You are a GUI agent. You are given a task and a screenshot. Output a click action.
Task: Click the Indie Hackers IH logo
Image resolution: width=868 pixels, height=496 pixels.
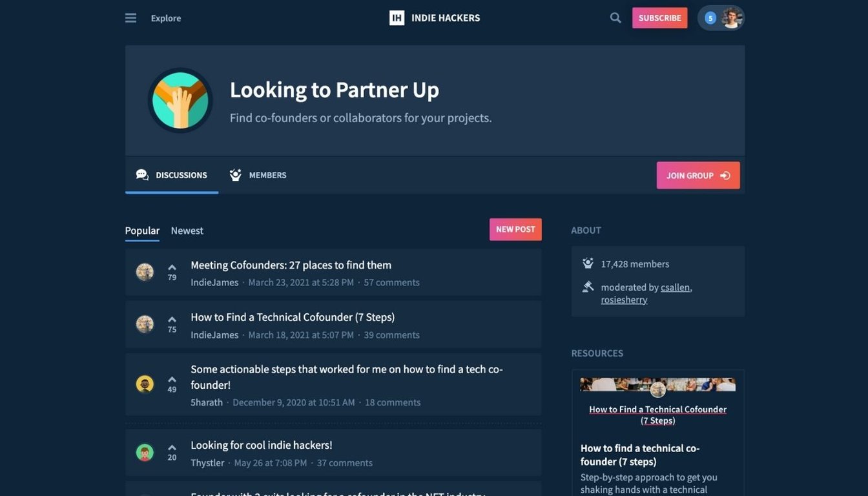coord(397,18)
